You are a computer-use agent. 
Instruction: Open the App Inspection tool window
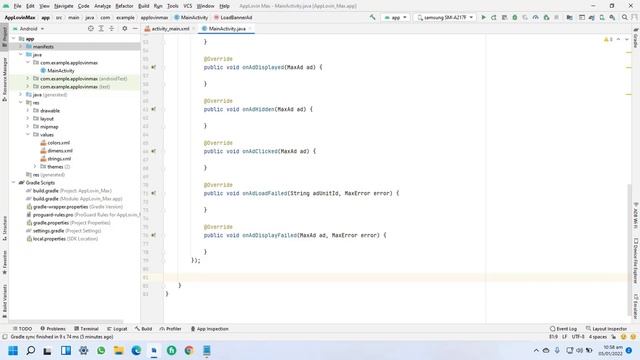(x=209, y=329)
